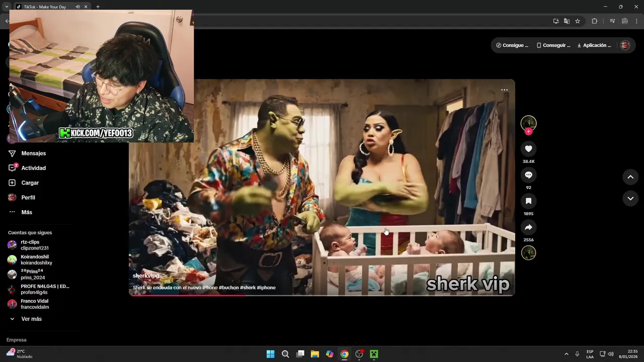The image size is (644, 362).
Task: Expand followed accounts with Ver más
Action: click(x=31, y=319)
